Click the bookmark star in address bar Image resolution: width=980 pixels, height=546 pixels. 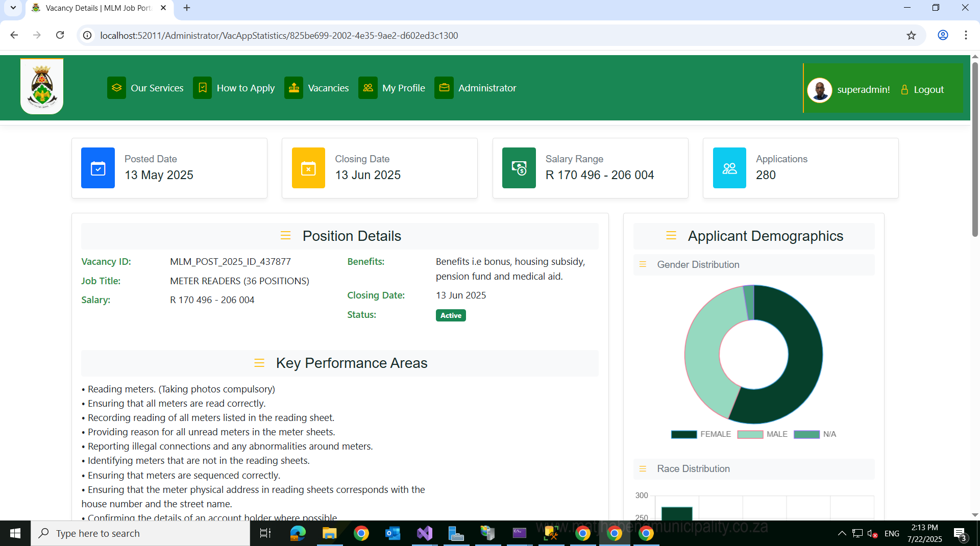tap(911, 35)
